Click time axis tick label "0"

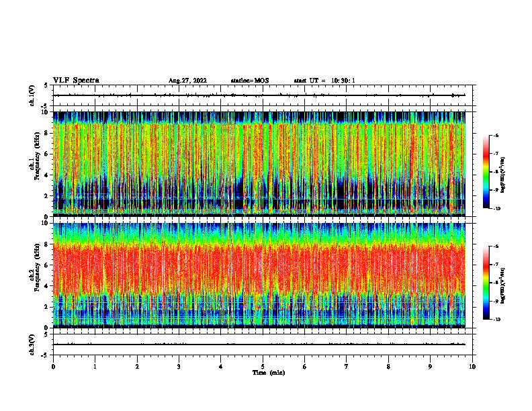point(53,367)
